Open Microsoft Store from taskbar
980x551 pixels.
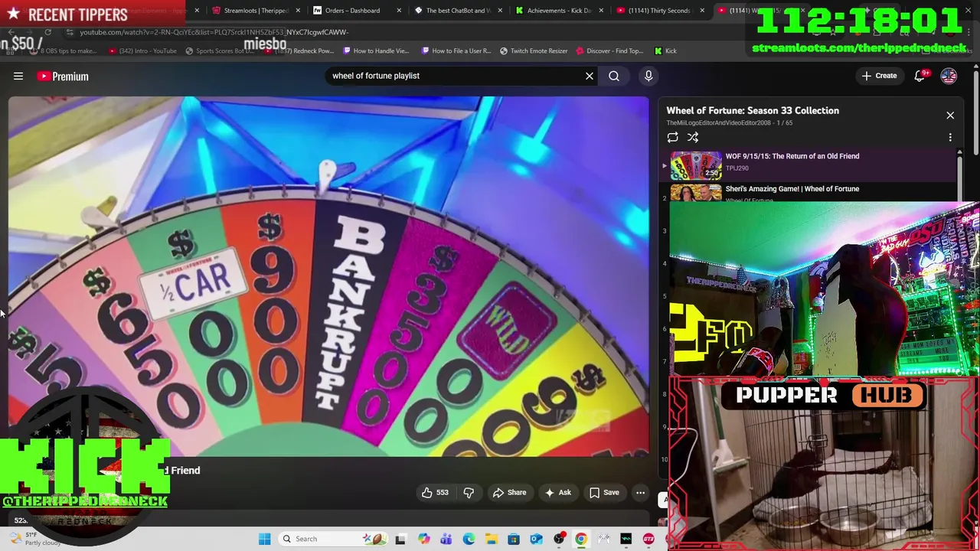[x=514, y=539]
